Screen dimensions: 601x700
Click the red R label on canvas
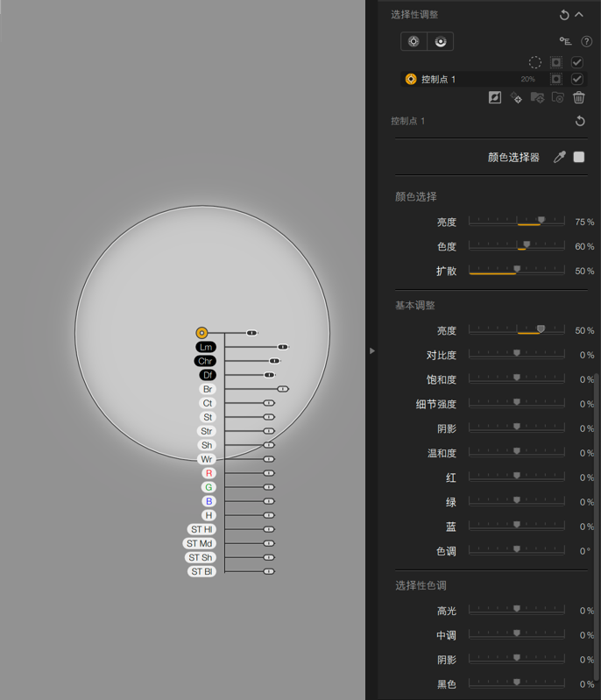click(209, 473)
